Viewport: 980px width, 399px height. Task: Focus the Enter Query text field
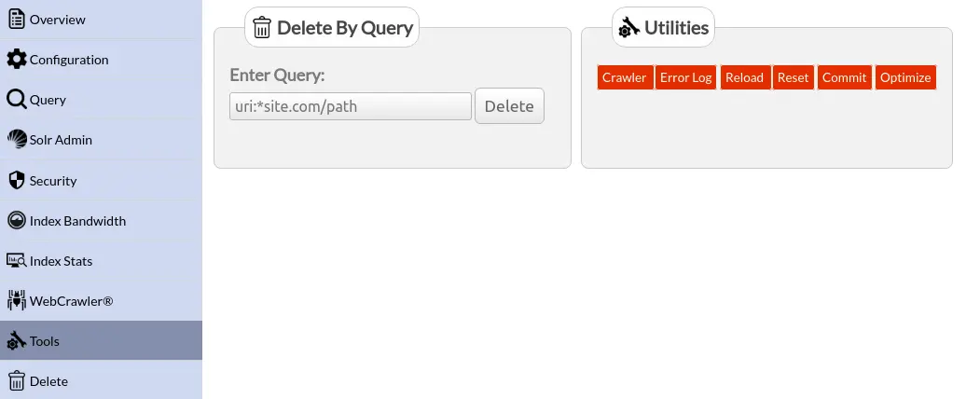(350, 106)
